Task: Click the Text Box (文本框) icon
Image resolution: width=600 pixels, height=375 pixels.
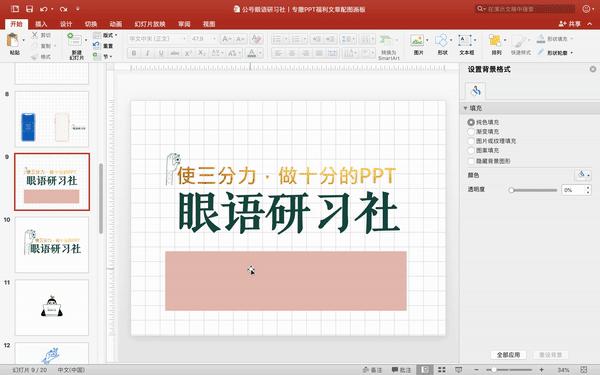Action: pos(465,40)
